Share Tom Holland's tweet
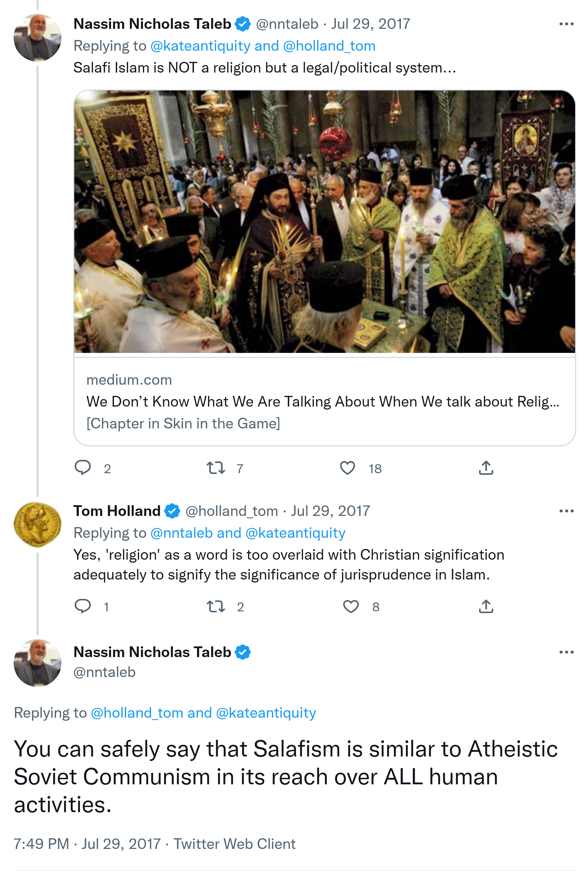 click(x=486, y=606)
